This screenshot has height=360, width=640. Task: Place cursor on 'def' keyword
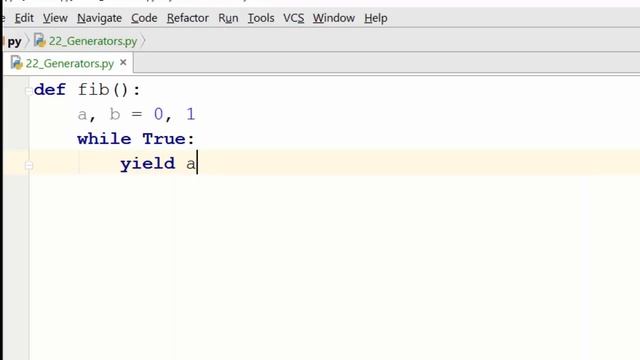click(50, 90)
